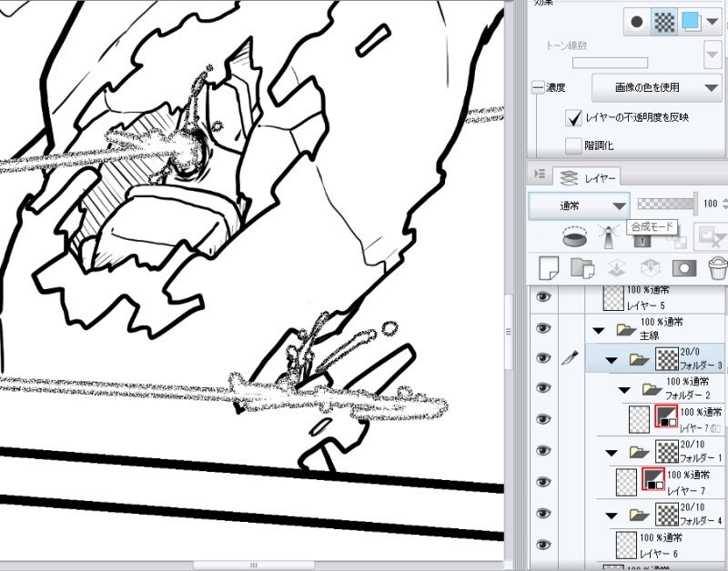Click the 主線 folder icon
Screen dimensions: 728x571
pos(626,330)
